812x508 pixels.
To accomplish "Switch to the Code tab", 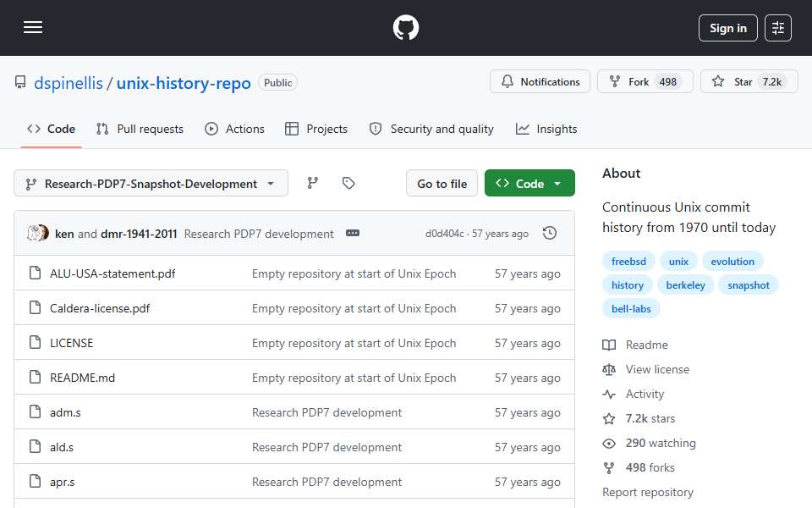I will 52,129.
